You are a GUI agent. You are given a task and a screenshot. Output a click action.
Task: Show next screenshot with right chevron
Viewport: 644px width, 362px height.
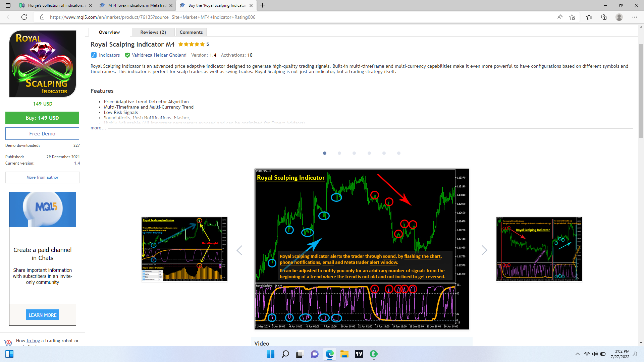(484, 250)
